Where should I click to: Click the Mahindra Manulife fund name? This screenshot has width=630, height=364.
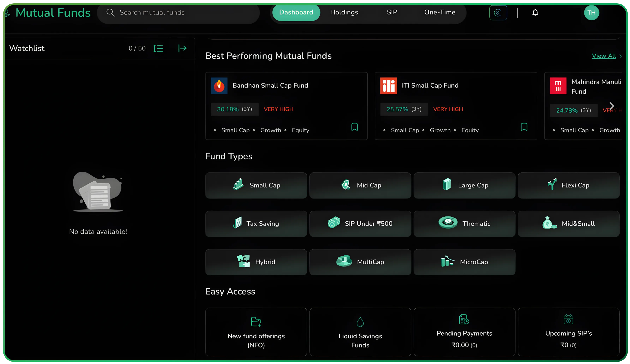coord(596,86)
